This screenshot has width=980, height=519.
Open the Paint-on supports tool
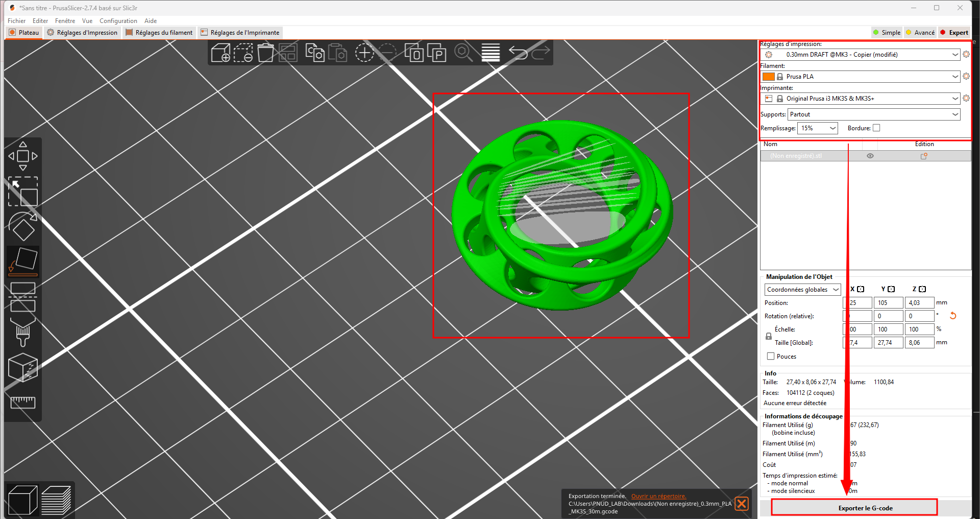pos(23,332)
